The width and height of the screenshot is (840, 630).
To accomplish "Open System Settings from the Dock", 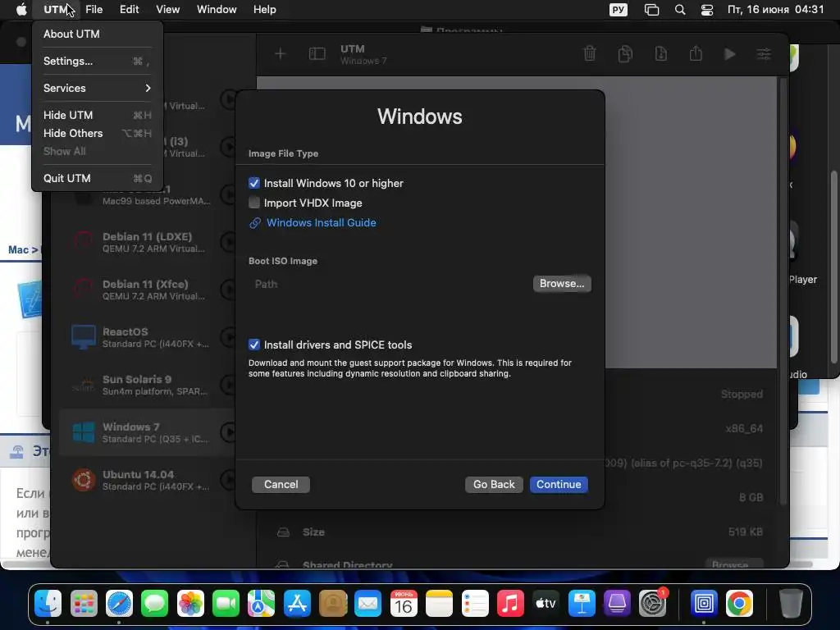I will 652,605.
